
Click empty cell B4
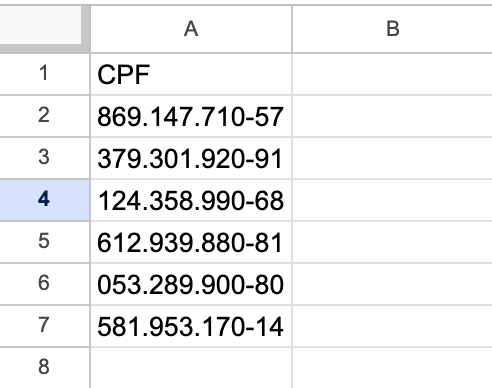392,200
